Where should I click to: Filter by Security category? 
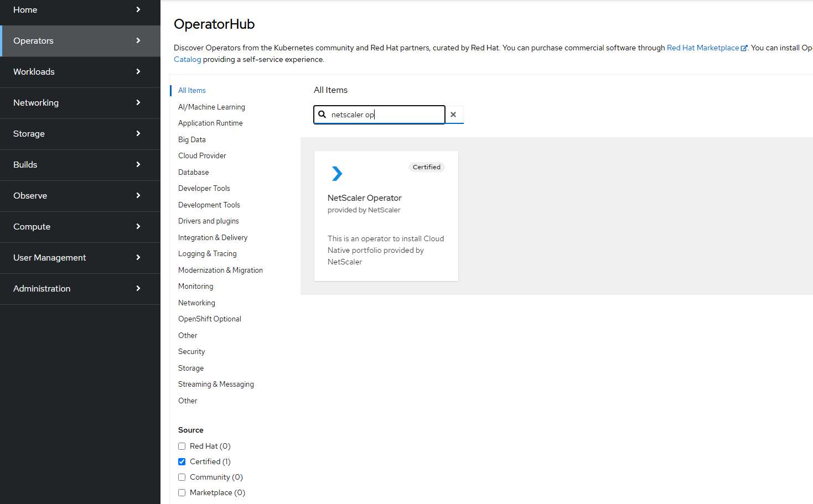pos(191,351)
